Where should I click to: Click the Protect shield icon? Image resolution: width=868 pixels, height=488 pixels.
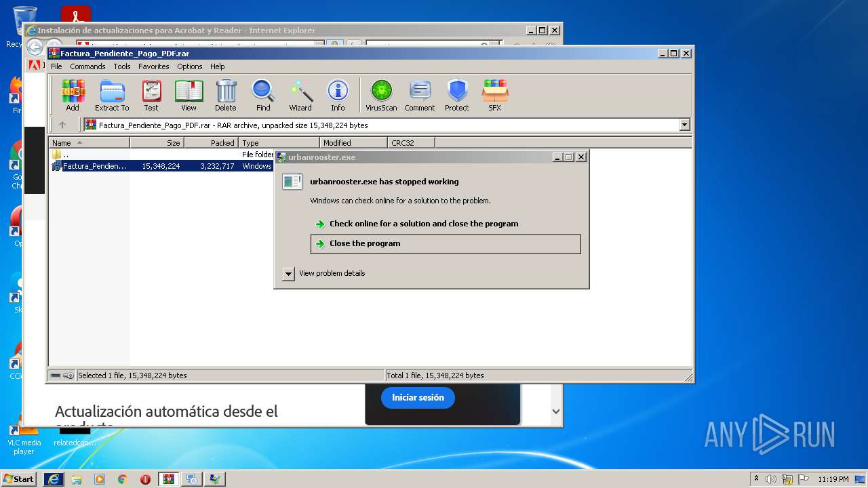[457, 96]
